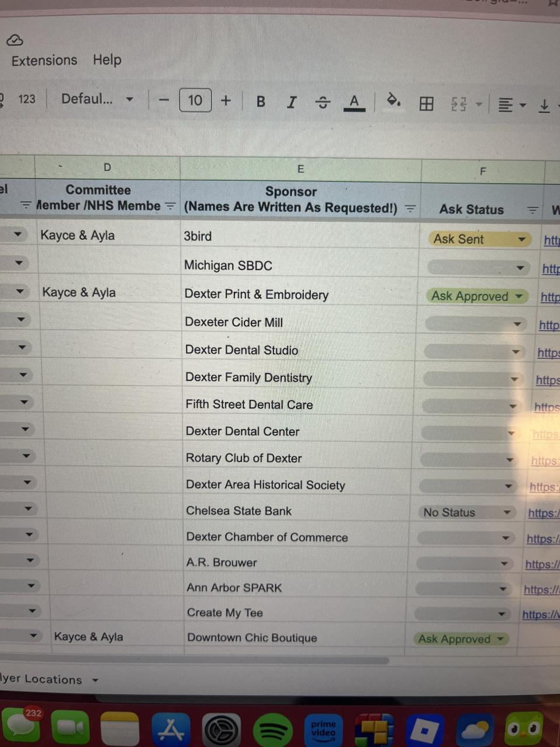Select Kayce & Ayla cell beside 3bird
Screen dimensions: 560x747
(x=109, y=235)
